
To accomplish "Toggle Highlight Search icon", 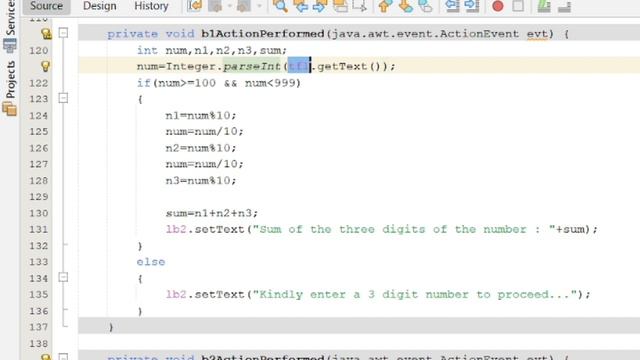I will click(x=340, y=6).
